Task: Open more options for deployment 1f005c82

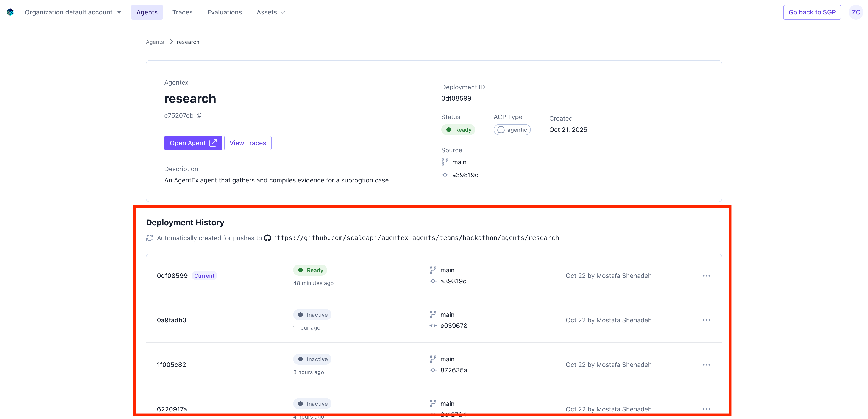Action: pos(706,365)
